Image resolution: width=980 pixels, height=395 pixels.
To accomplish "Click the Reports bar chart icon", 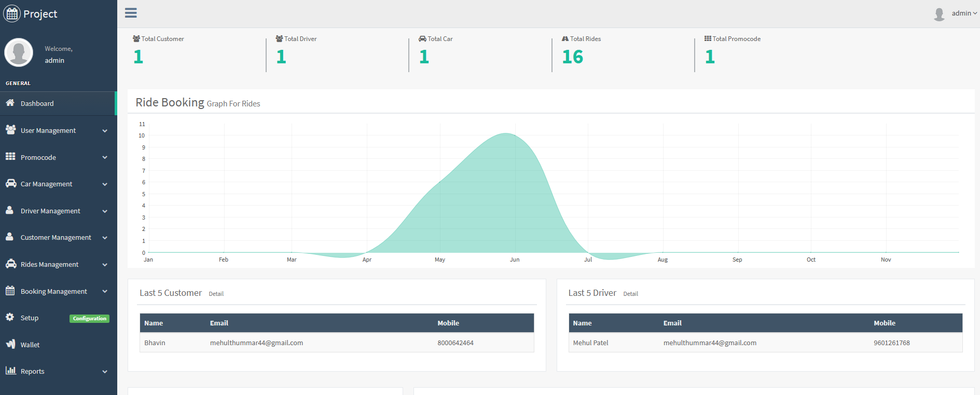I will click(x=10, y=371).
